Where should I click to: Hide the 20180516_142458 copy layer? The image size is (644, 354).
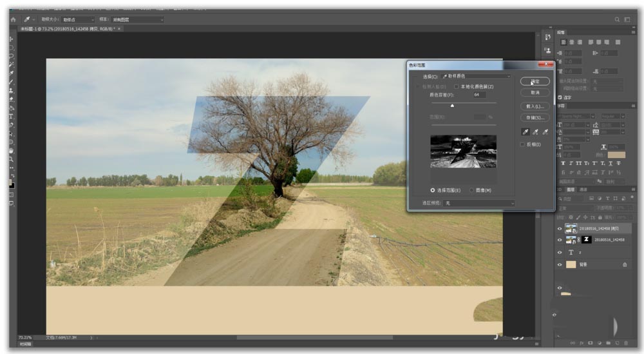(x=560, y=229)
